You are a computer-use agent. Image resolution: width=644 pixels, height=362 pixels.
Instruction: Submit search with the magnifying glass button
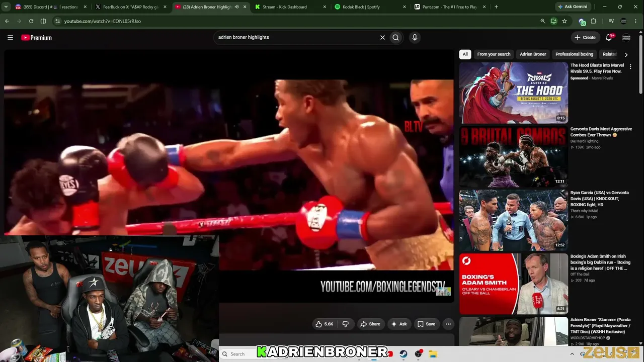[396, 37]
